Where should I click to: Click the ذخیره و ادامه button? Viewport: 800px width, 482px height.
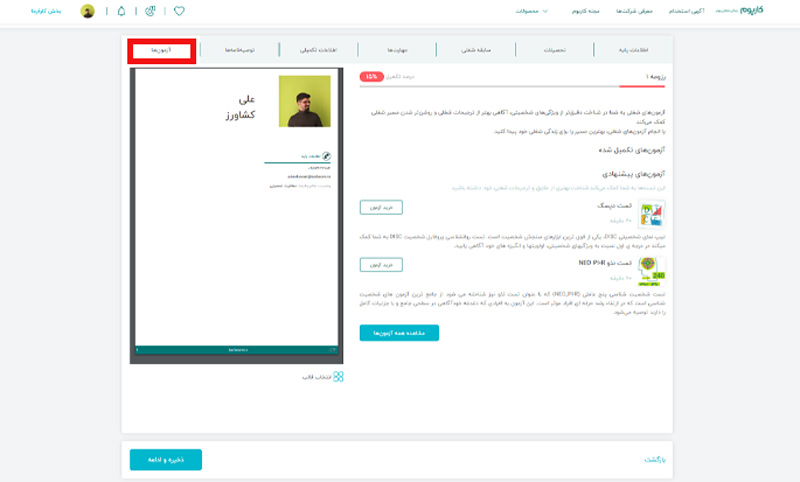click(166, 460)
